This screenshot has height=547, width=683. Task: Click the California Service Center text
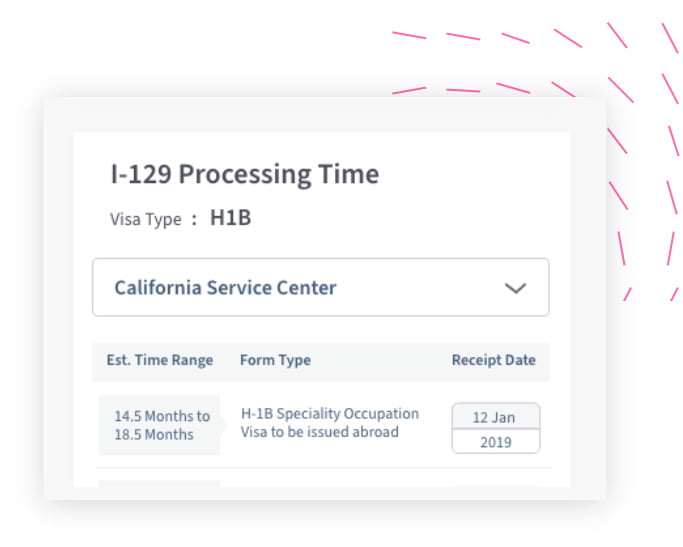pyautogui.click(x=225, y=288)
